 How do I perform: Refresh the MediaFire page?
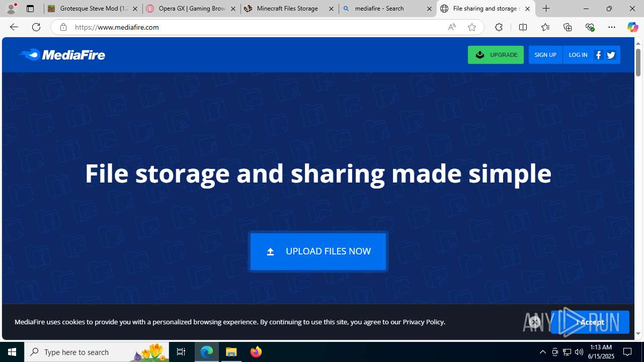(36, 27)
